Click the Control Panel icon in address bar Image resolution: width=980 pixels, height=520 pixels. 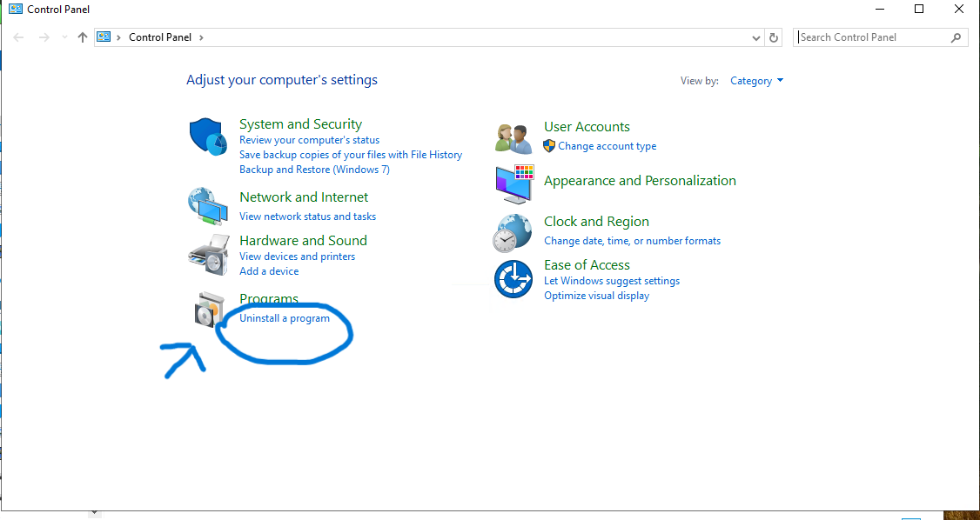pyautogui.click(x=104, y=37)
